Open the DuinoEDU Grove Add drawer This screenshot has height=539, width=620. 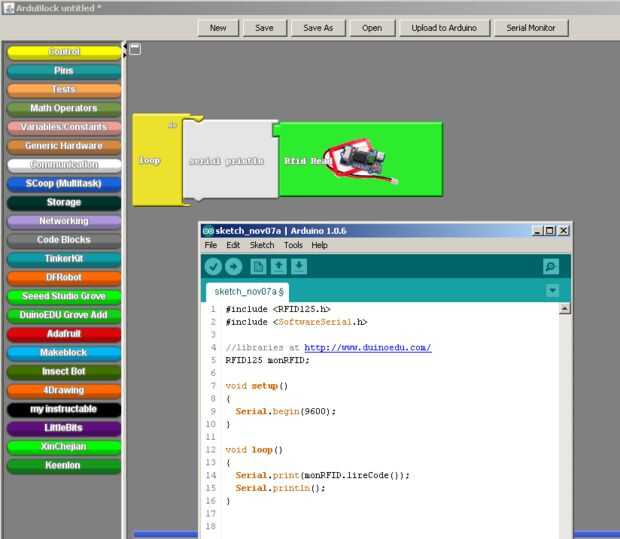pos(64,315)
